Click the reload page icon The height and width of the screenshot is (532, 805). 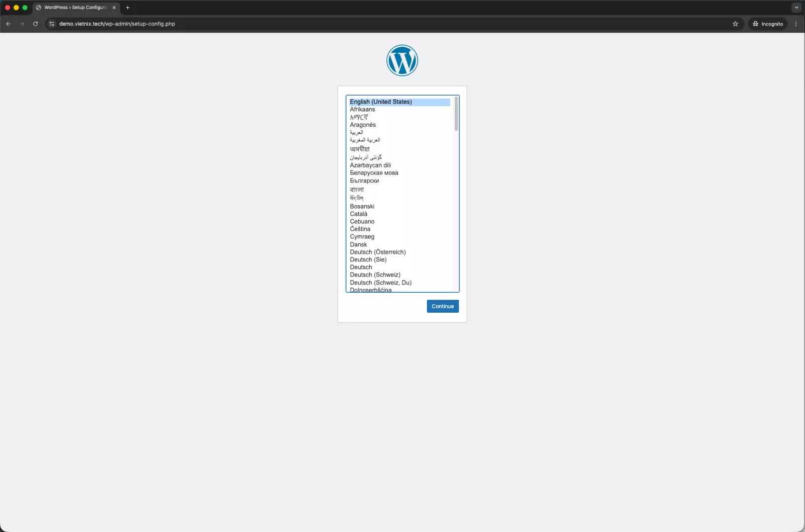click(35, 24)
